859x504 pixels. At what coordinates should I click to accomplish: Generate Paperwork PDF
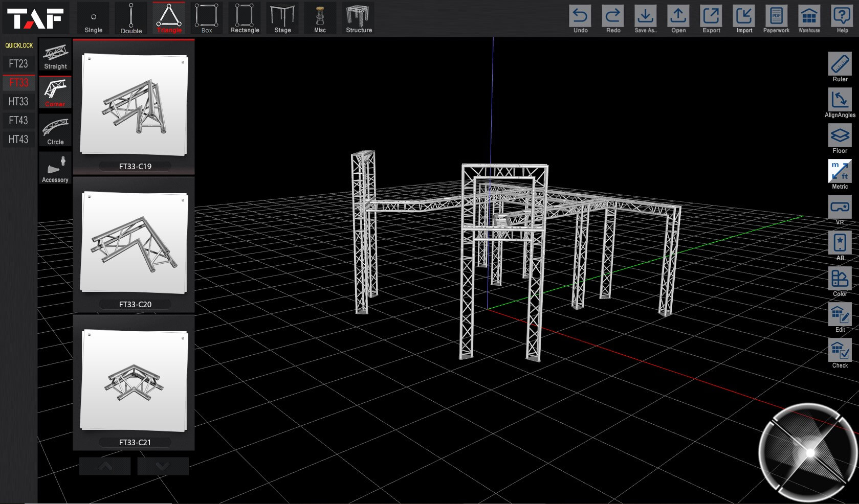(x=776, y=19)
